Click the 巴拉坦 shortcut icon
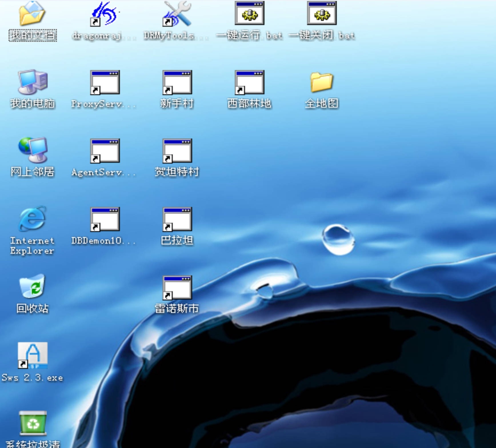Screen dimensions: 496x448 click(177, 219)
